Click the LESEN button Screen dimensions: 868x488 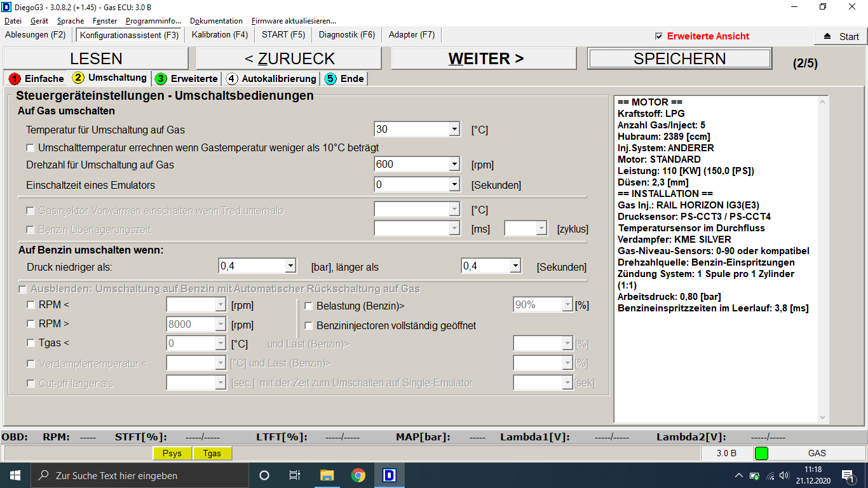(96, 58)
